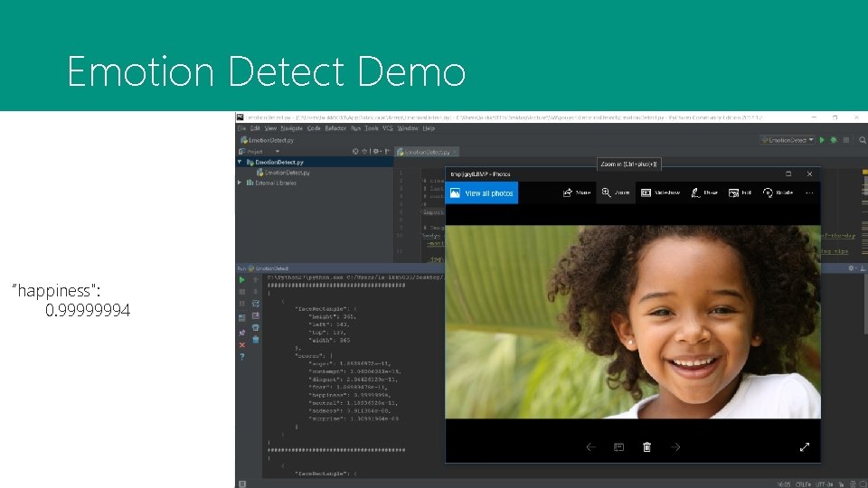
Task: Click the fullscreen expand arrows icon
Action: point(805,447)
